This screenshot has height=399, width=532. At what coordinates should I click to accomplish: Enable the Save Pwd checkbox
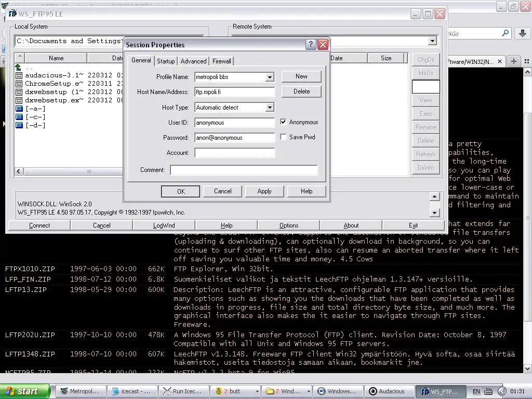(x=283, y=137)
